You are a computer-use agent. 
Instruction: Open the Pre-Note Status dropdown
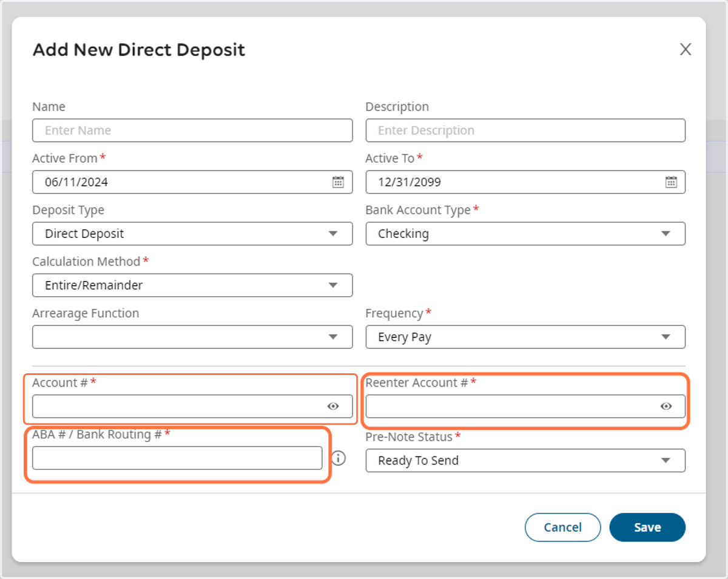tap(525, 461)
